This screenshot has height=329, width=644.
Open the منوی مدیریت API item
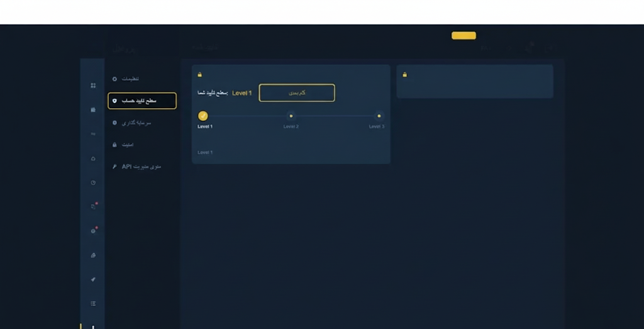click(136, 167)
